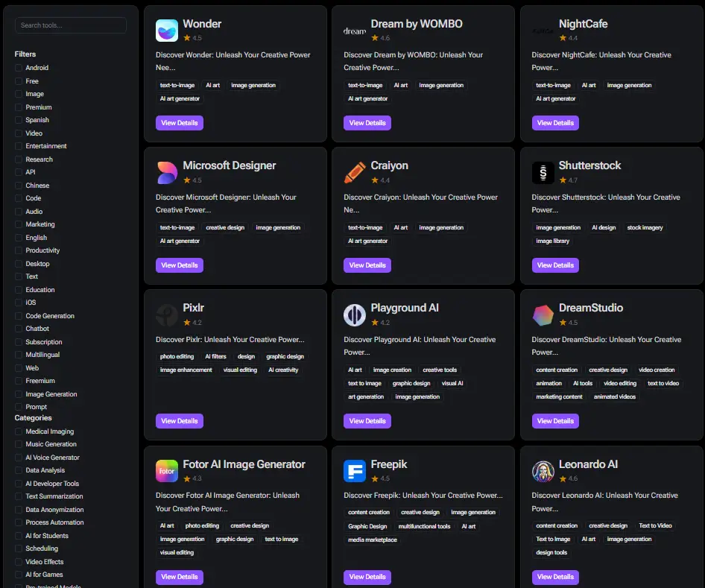Focus the Search tools input field

pyautogui.click(x=71, y=25)
